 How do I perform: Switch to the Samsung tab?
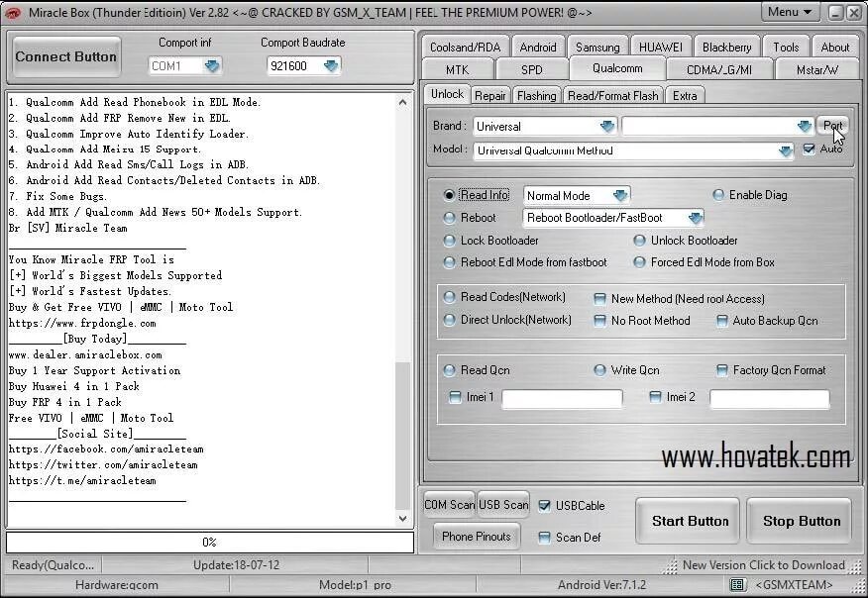click(x=597, y=48)
